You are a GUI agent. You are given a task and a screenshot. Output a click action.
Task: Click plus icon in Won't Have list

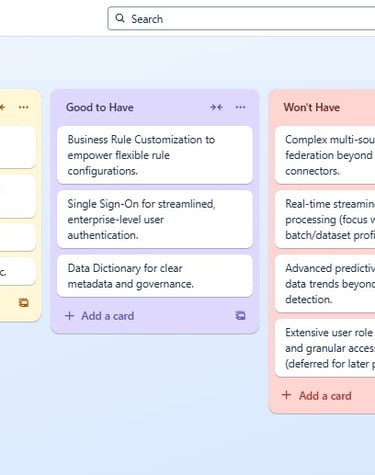pos(286,395)
